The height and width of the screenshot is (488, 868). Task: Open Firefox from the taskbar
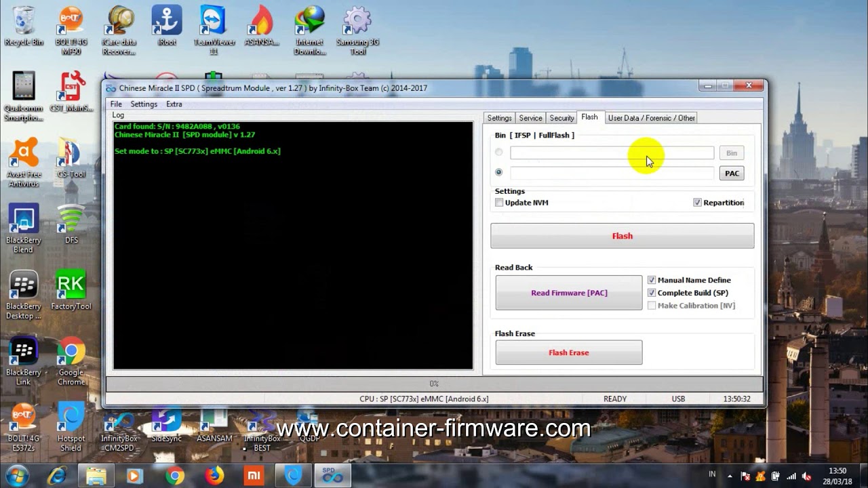(215, 476)
